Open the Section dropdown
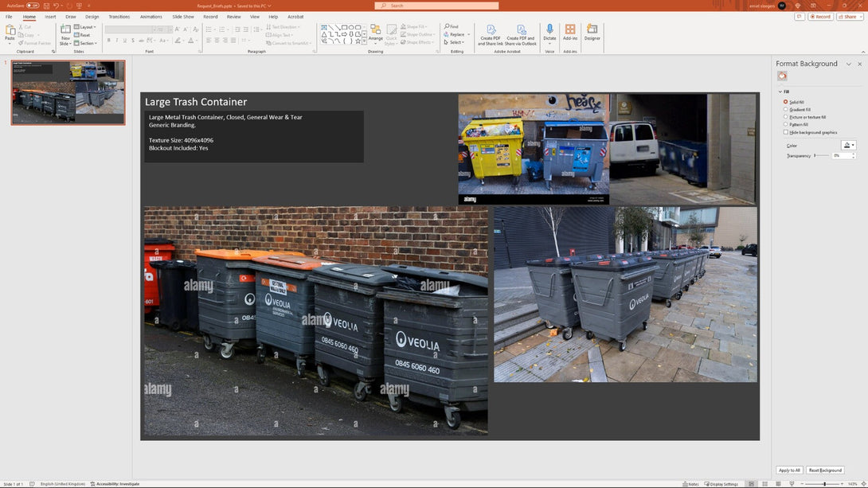The height and width of the screenshot is (488, 868). 85,43
